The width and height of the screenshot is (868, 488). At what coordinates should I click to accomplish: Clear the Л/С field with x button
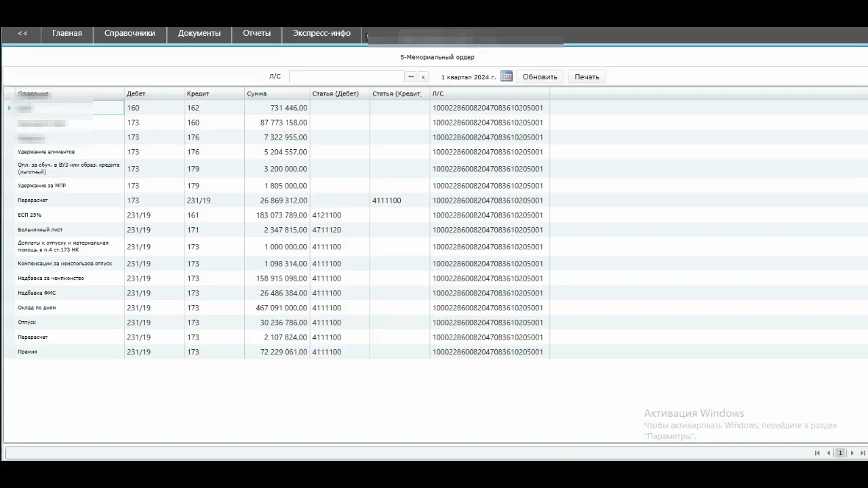pyautogui.click(x=423, y=77)
